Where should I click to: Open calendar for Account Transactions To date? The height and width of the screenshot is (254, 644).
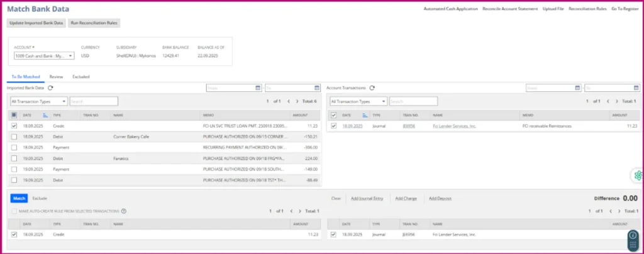click(x=636, y=88)
